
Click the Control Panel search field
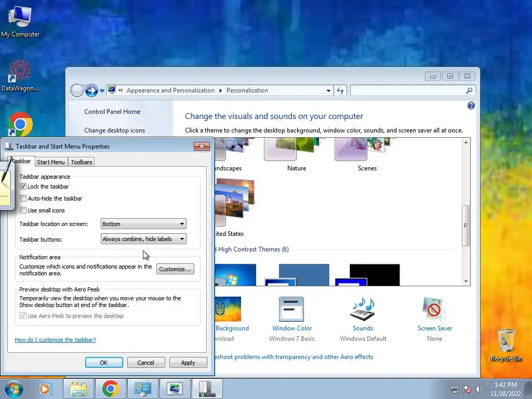408,90
